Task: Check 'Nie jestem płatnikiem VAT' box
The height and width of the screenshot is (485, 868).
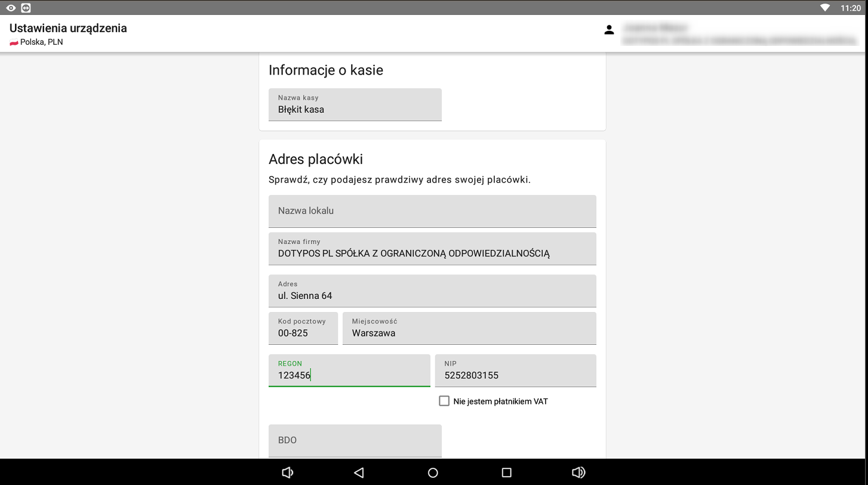Action: 444,401
